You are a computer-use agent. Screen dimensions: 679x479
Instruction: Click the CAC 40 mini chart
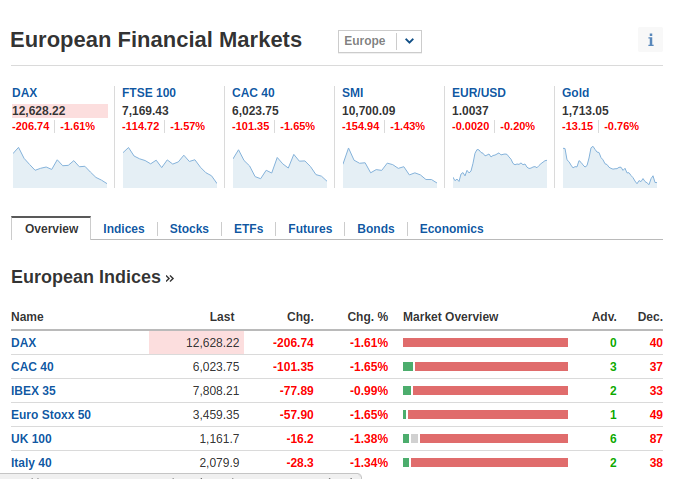280,167
